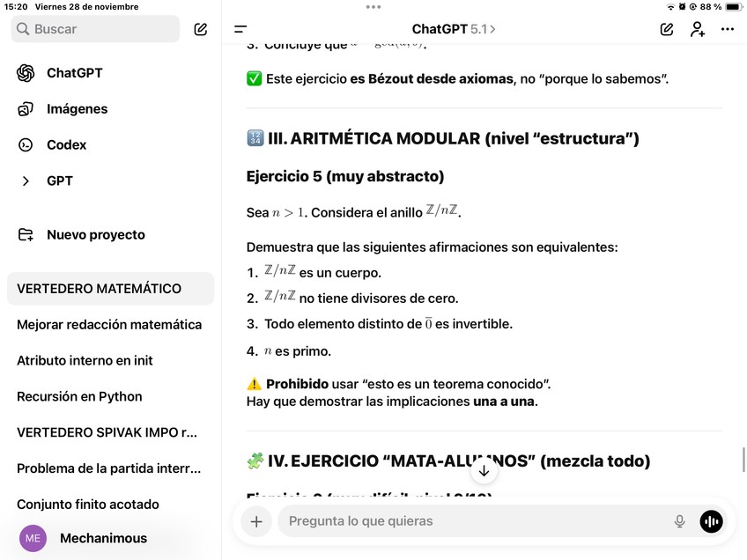
Task: Click the chat scrollbar on the right edge
Action: (x=743, y=459)
